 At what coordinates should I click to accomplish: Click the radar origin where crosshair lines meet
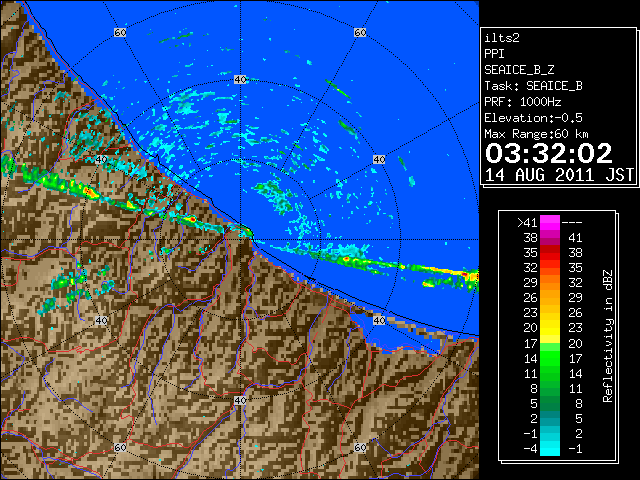(240, 240)
